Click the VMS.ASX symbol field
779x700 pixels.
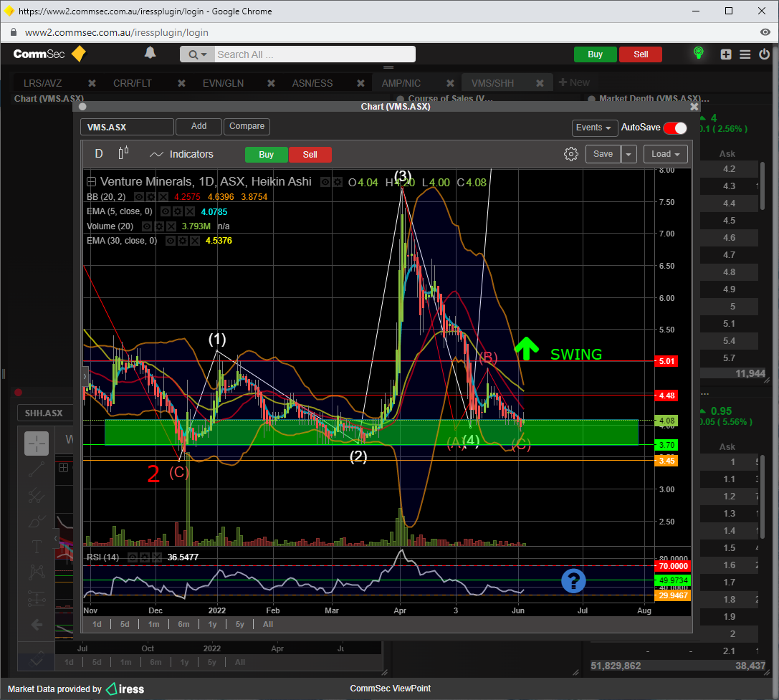click(127, 127)
